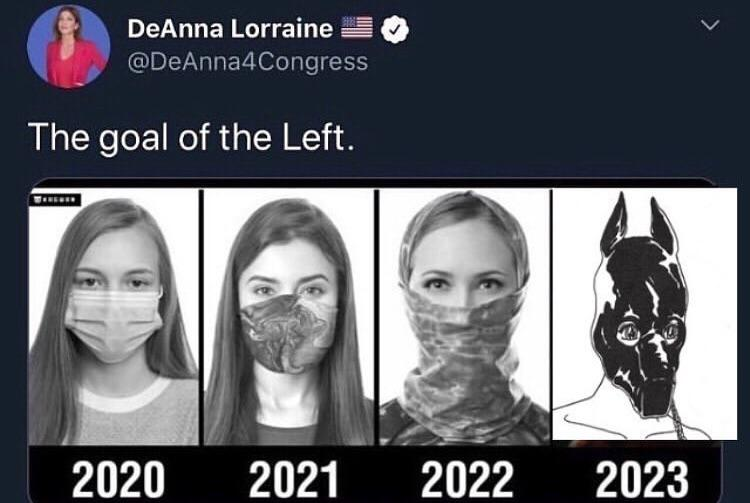The height and width of the screenshot is (503, 750).
Task: Click the marbled cloth mask in 2021 photo
Action: [x=288, y=333]
